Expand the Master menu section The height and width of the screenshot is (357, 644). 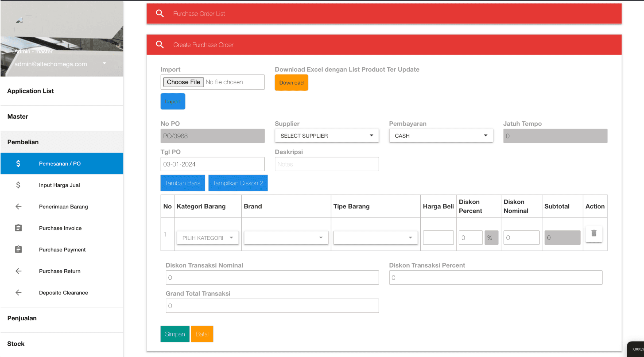62,117
